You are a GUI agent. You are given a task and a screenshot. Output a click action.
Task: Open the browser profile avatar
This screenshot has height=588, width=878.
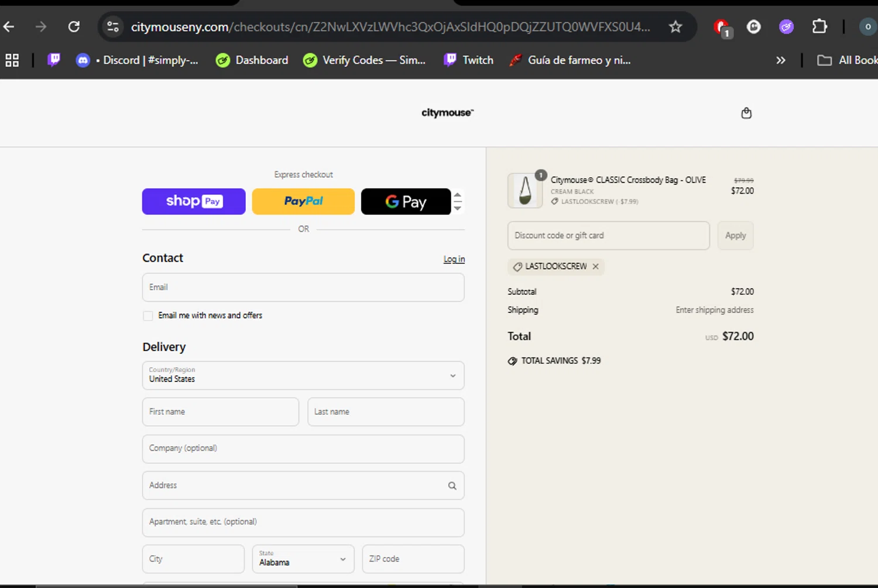tap(867, 26)
